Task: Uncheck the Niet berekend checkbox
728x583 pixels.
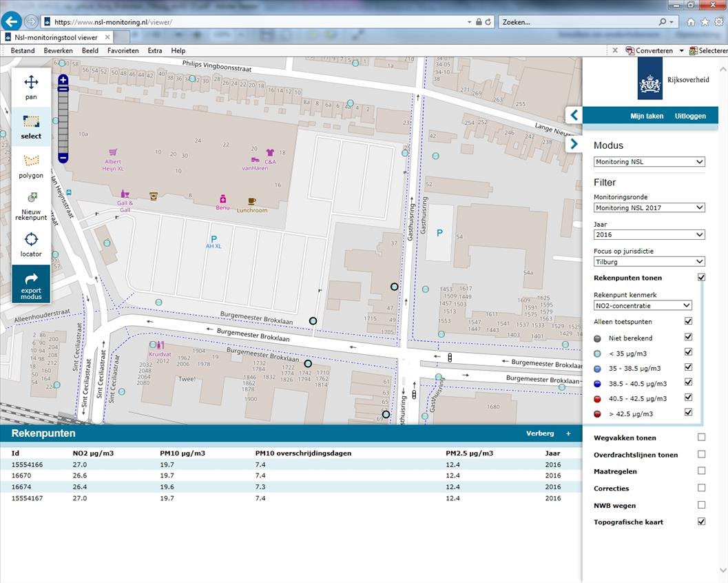Action: [688, 337]
